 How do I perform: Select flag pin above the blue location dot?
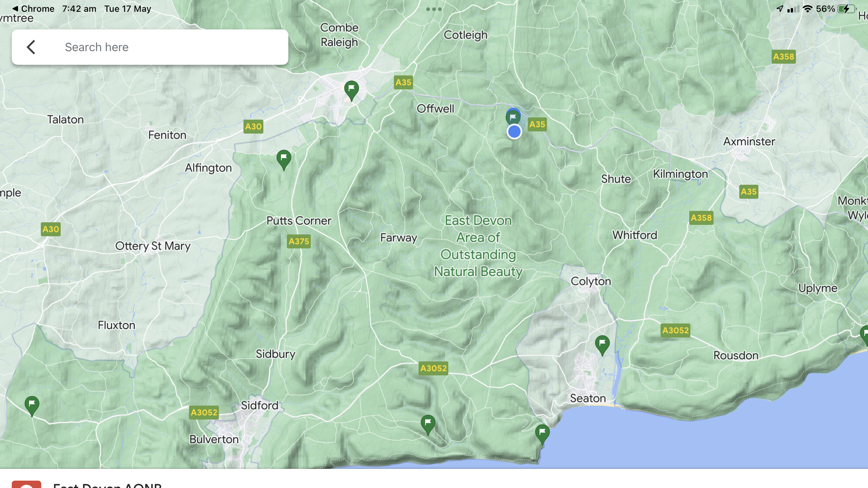click(x=513, y=117)
